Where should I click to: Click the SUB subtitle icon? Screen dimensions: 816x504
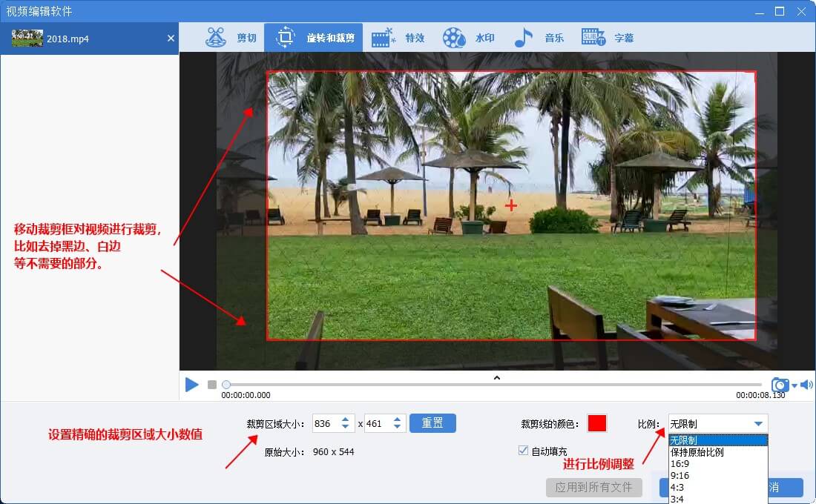[593, 37]
